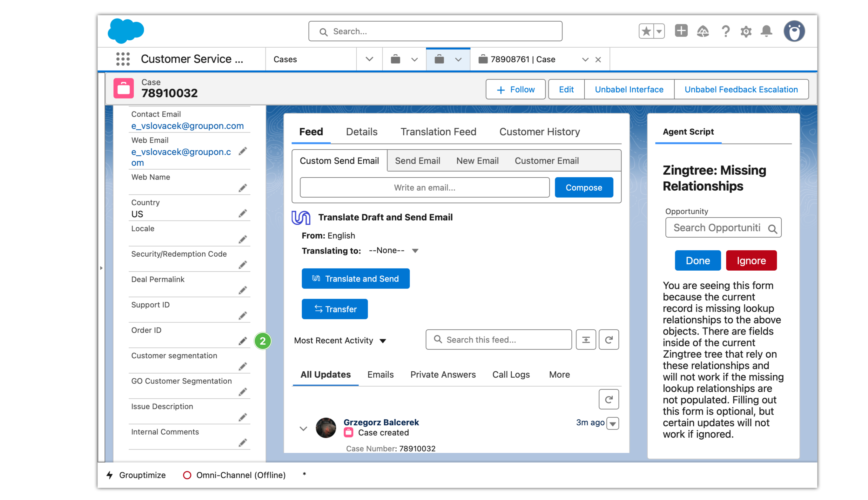This screenshot has width=868, height=500.
Task: Open the Setup gear icon
Action: [x=746, y=31]
